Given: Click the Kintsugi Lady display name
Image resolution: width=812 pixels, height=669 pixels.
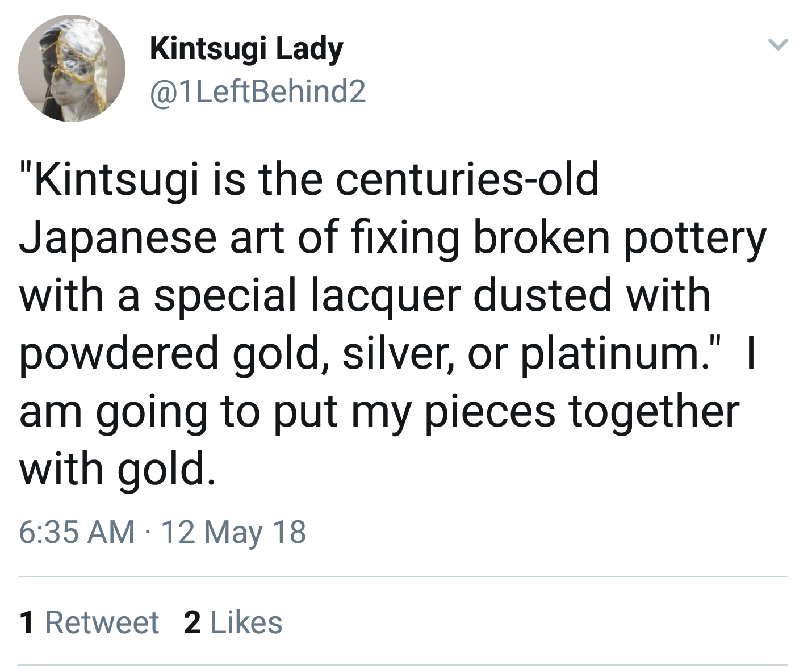Looking at the screenshot, I should (x=246, y=49).
